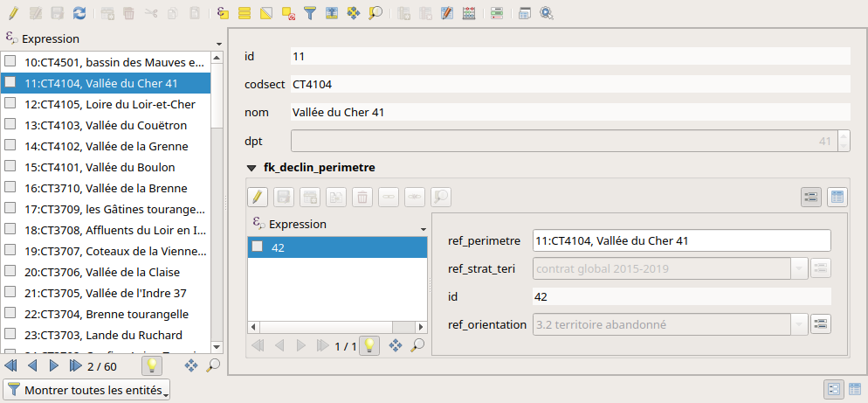Toggle editing mode with the top-left pencil icon
Image resolution: width=868 pixels, height=403 pixels.
[x=12, y=13]
